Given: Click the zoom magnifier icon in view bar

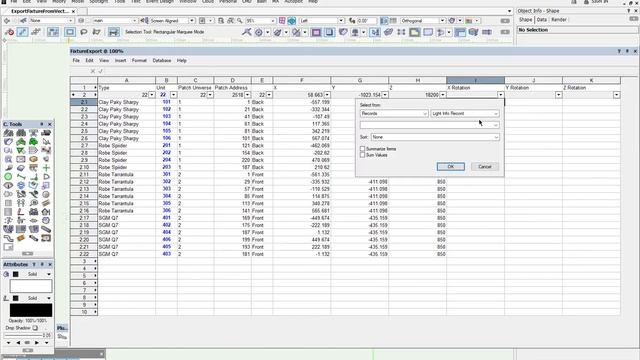Looking at the screenshot, I should 240,20.
